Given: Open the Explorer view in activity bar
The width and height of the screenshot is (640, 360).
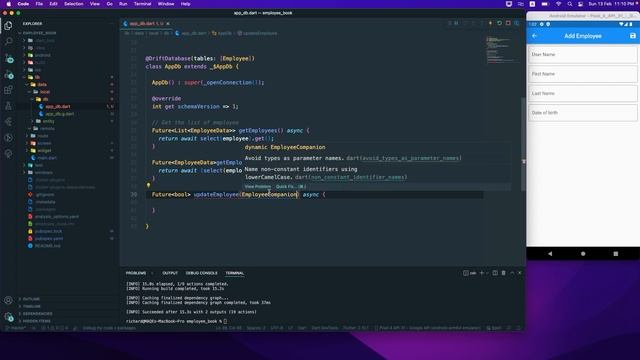Looking at the screenshot, I should [x=8, y=26].
